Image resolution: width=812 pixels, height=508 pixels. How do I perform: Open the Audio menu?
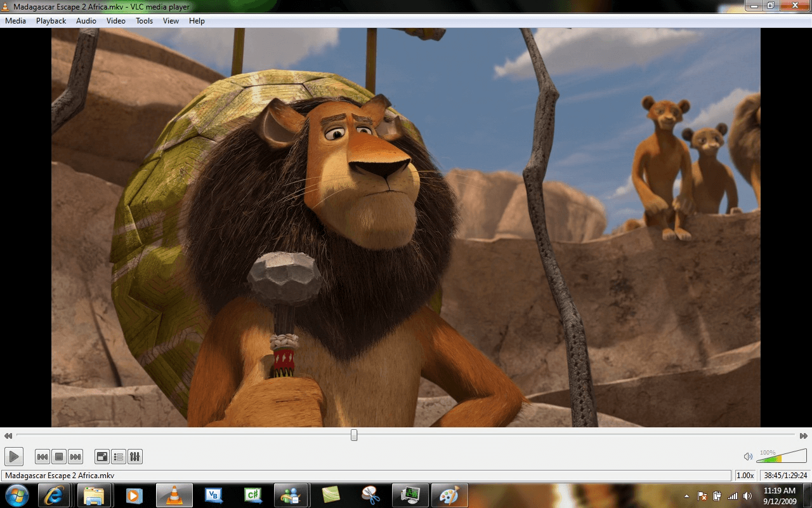point(86,20)
